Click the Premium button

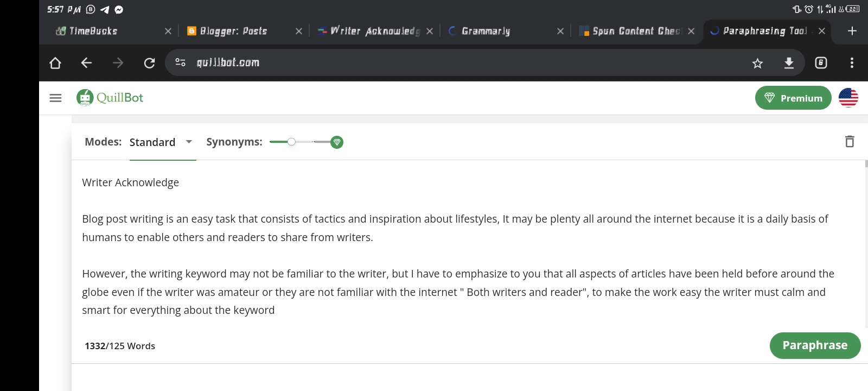pyautogui.click(x=793, y=98)
